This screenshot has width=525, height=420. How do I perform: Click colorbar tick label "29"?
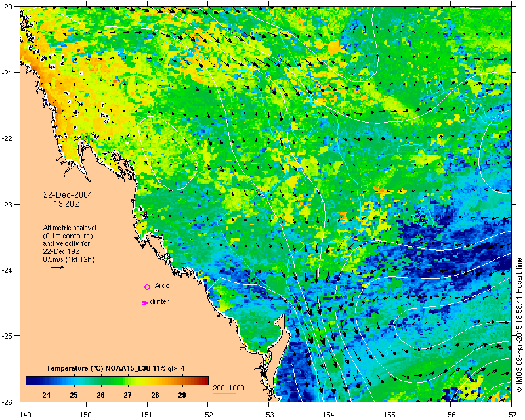(x=182, y=395)
